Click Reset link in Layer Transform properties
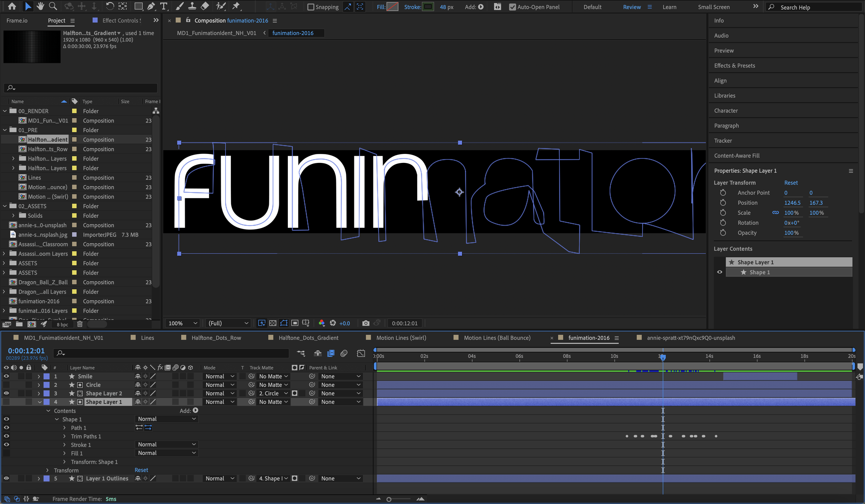This screenshot has width=865, height=504. pyautogui.click(x=791, y=183)
